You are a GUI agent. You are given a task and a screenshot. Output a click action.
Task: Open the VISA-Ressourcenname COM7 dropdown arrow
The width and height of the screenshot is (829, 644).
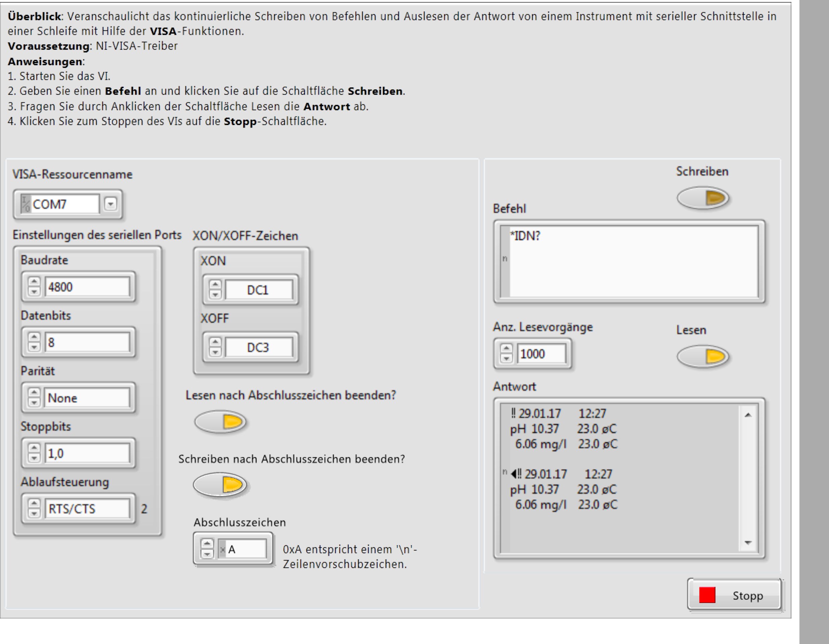[111, 204]
